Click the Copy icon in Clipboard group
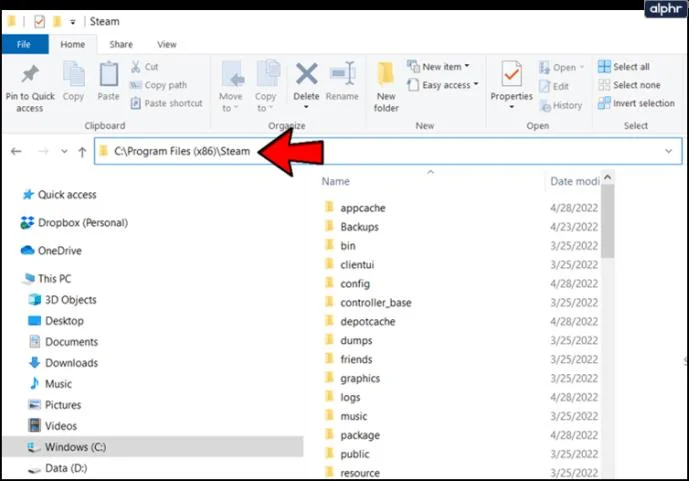Screen dimensions: 689x481 [73, 74]
